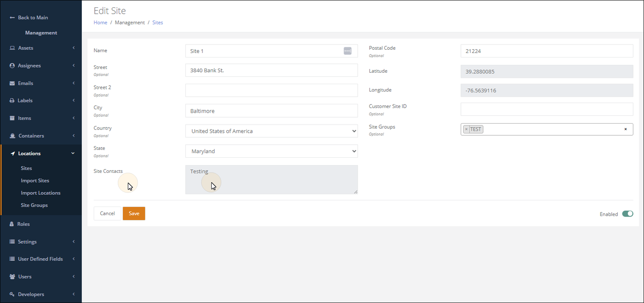
Task: Click the City field showing Baltimore
Action: pos(271,111)
